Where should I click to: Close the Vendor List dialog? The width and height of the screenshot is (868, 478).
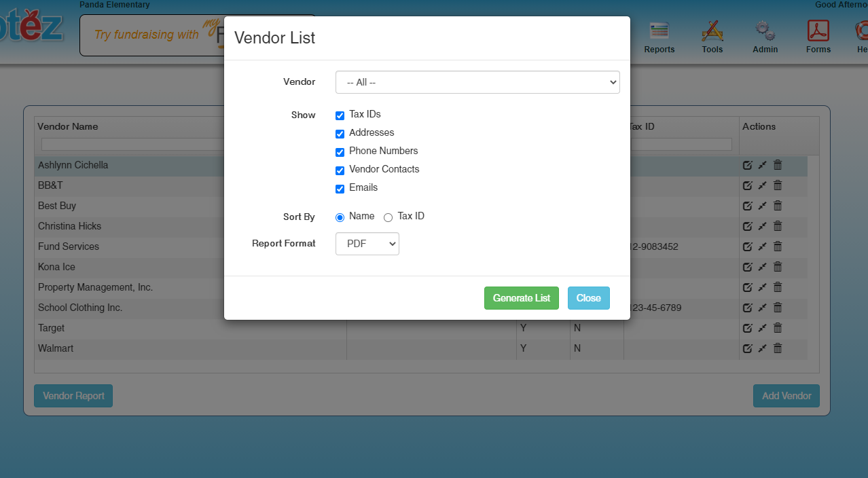[x=588, y=298]
